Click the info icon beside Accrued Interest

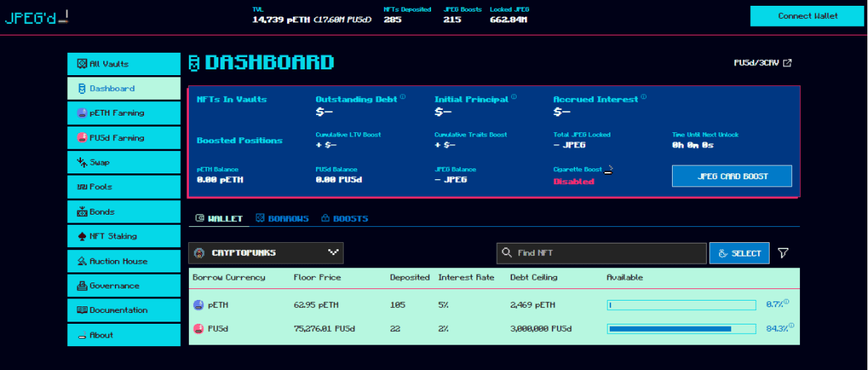643,97
